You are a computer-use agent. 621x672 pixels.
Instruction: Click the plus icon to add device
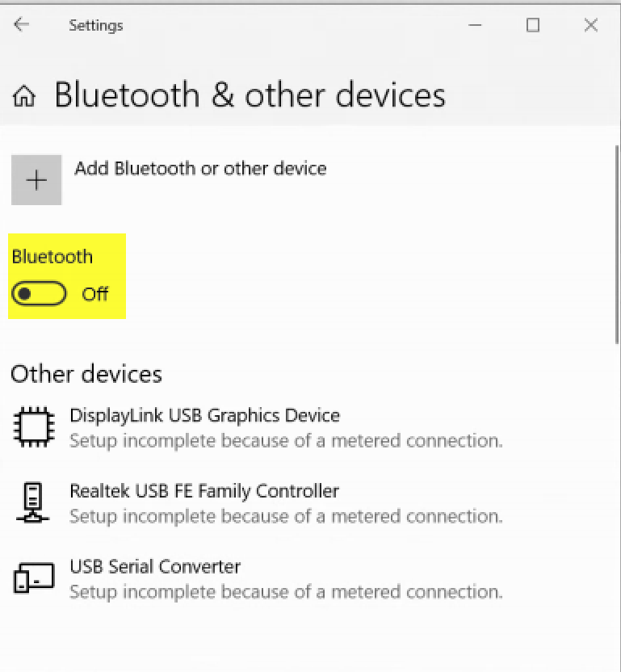coord(36,180)
